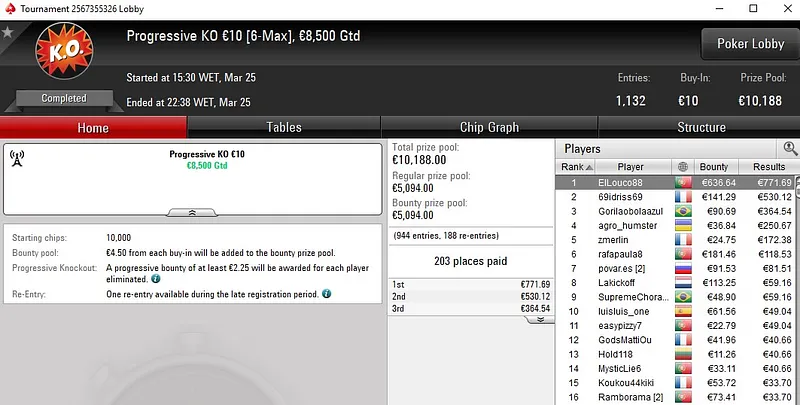This screenshot has height=405, width=800.
Task: Switch to the Tables tab
Action: click(284, 127)
